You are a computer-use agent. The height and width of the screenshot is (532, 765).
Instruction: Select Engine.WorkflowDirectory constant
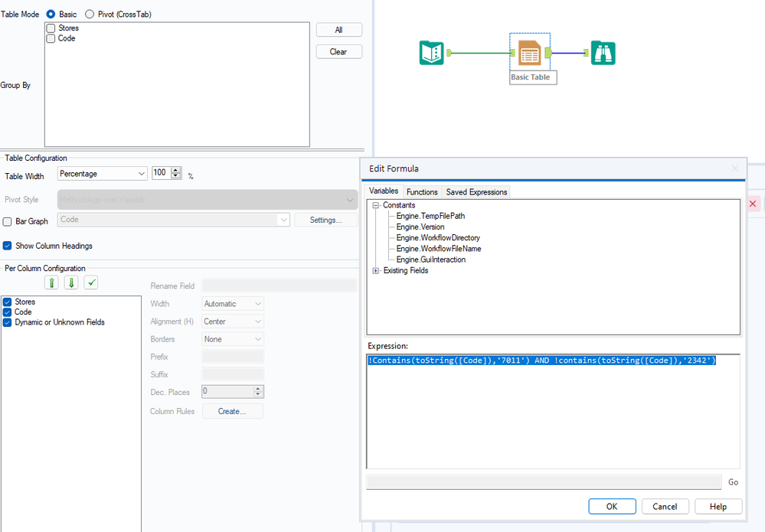click(438, 238)
